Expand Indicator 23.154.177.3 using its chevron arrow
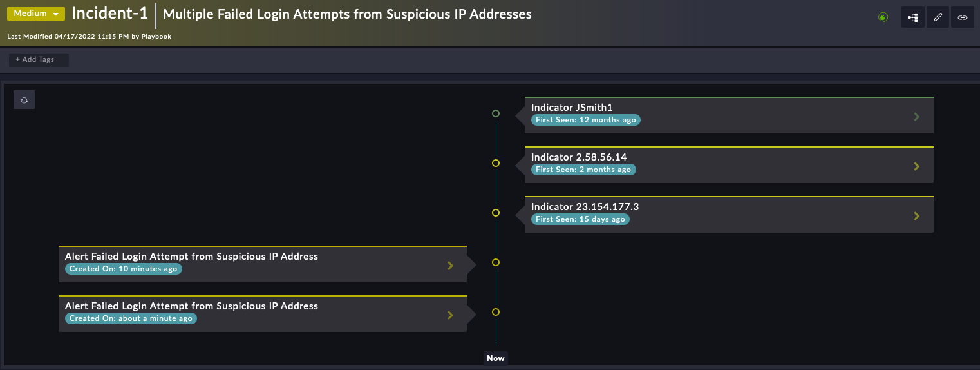 [x=917, y=216]
